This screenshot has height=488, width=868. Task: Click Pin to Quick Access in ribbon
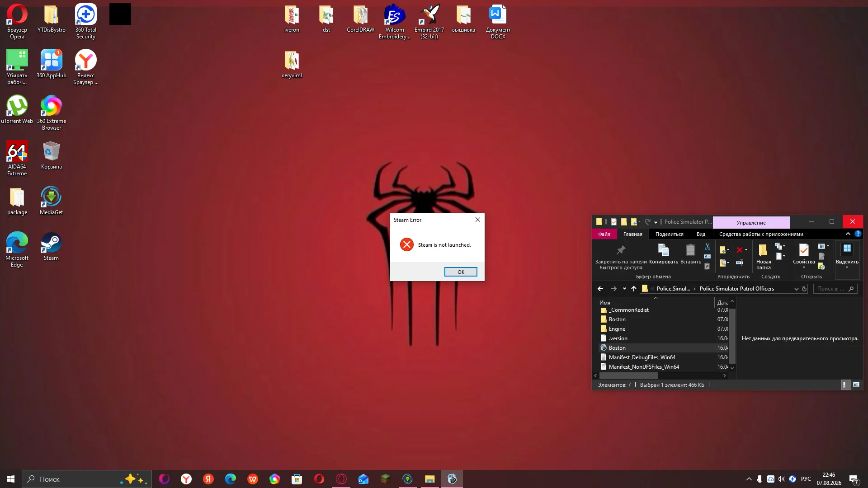click(621, 257)
